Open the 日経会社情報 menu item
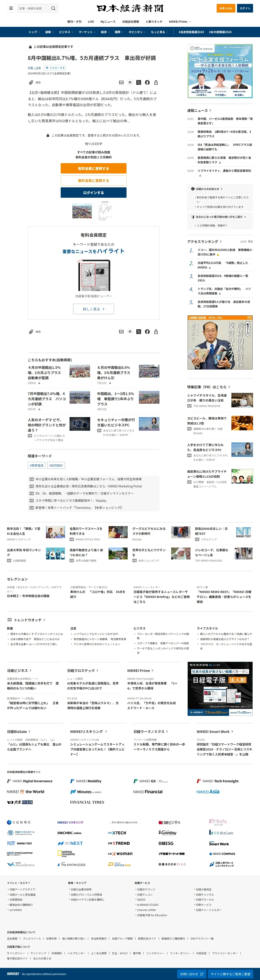The height and width of the screenshot is (980, 260). point(130,22)
